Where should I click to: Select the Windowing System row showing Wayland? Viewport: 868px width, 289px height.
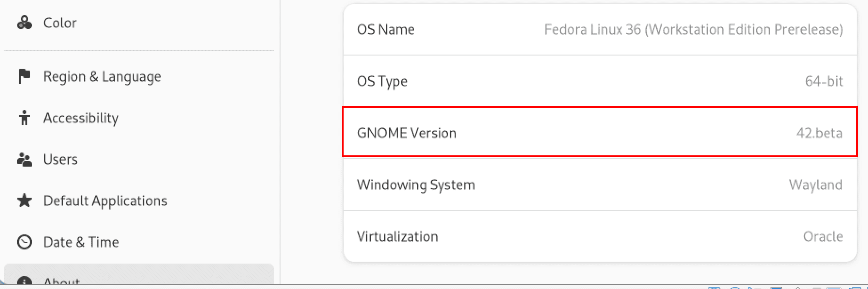598,185
